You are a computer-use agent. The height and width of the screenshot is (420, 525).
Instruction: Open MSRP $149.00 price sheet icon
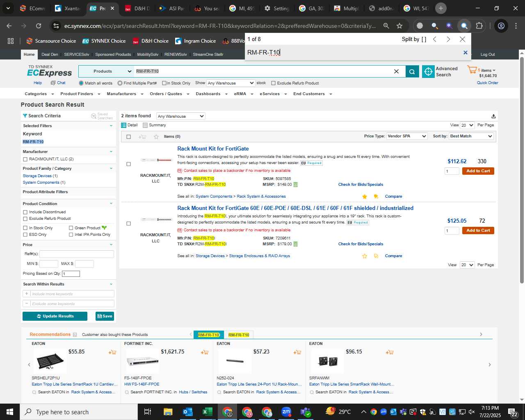pos(295,185)
